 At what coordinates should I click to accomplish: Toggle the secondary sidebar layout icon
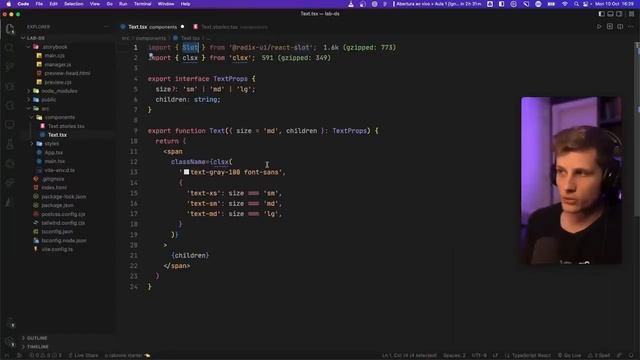click(x=619, y=14)
